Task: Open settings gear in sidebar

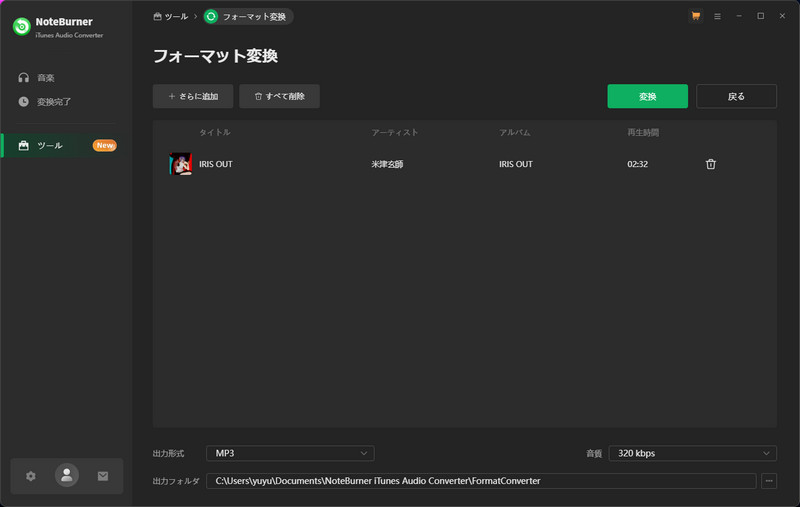Action: (31, 476)
